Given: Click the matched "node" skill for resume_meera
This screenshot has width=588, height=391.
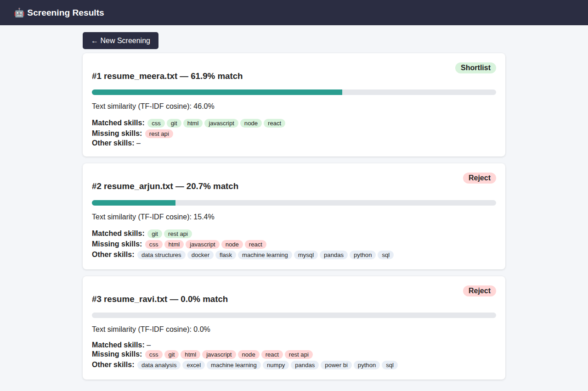Looking at the screenshot, I should pos(251,123).
